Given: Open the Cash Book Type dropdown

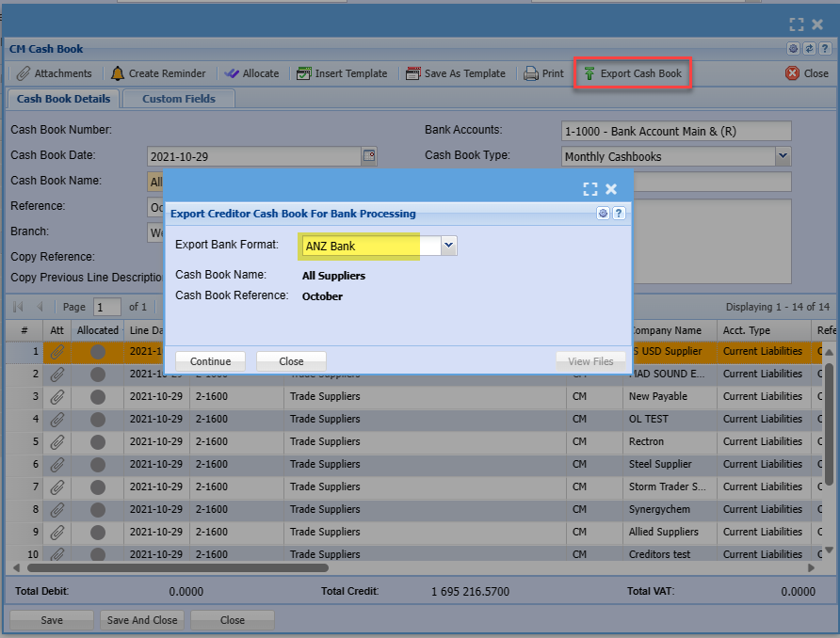Looking at the screenshot, I should click(783, 156).
